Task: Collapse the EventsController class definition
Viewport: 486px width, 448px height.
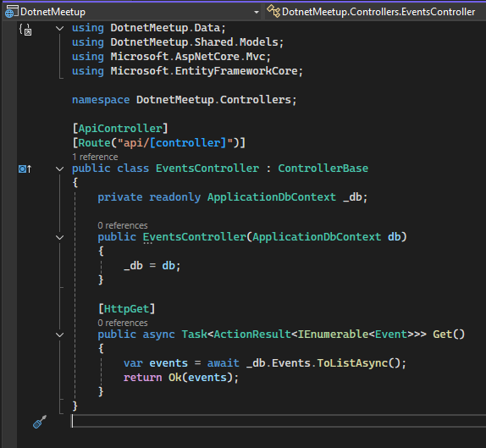Action: [59, 169]
